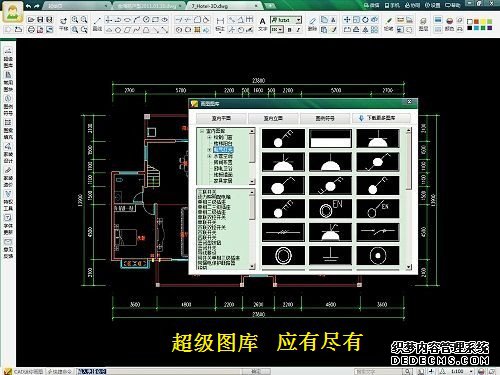The height and width of the screenshot is (375, 500).
Task: Open 设置 settings in title bar
Action: pyautogui.click(x=433, y=5)
